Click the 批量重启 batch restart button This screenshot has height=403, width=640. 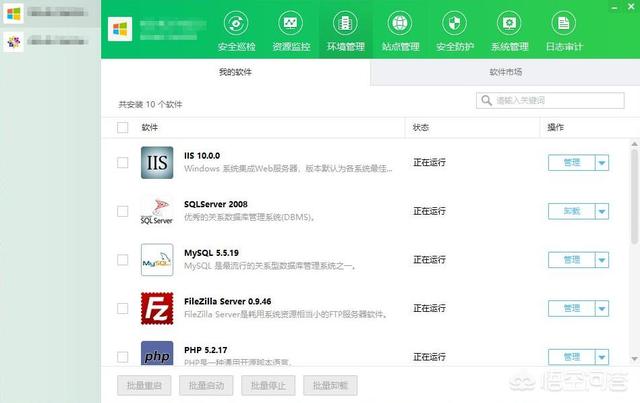point(144,385)
